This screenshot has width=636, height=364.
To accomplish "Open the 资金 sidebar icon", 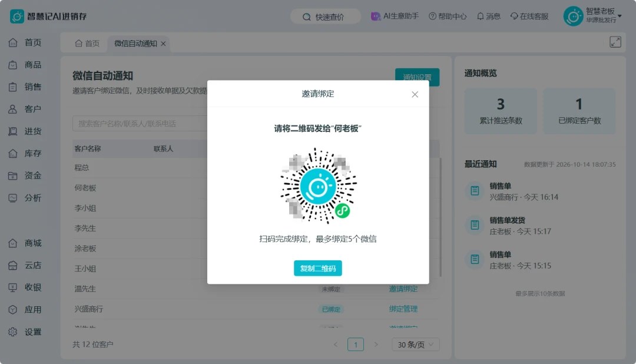I will tap(13, 176).
